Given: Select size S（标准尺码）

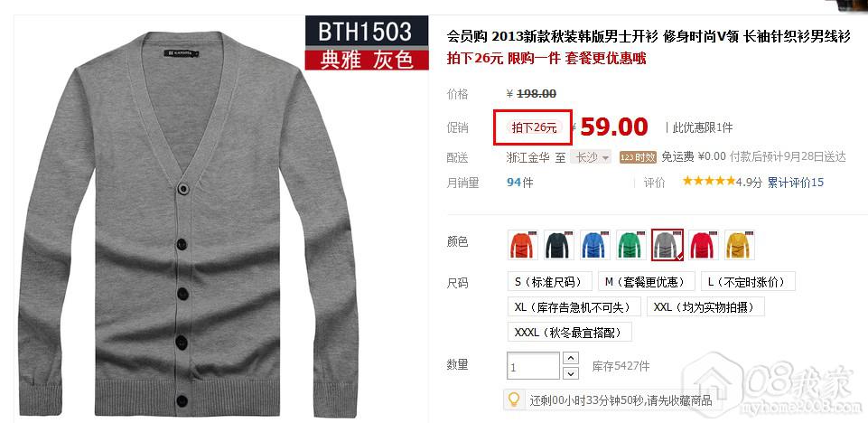Looking at the screenshot, I should click(550, 281).
